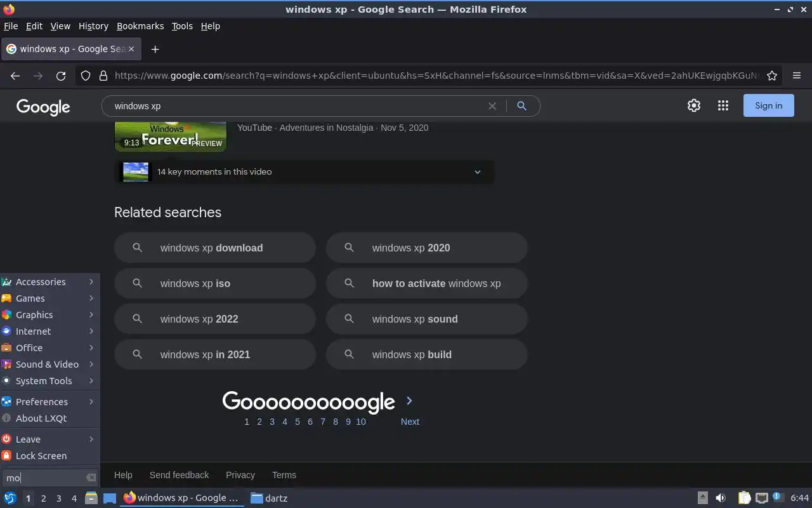Expand the Office submenu
This screenshot has height=508, width=812.
click(50, 348)
